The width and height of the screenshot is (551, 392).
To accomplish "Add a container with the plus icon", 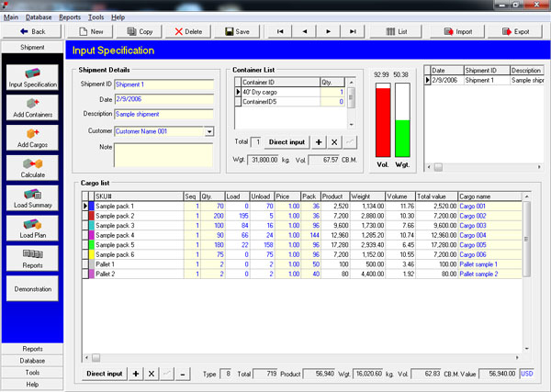I will [x=319, y=142].
